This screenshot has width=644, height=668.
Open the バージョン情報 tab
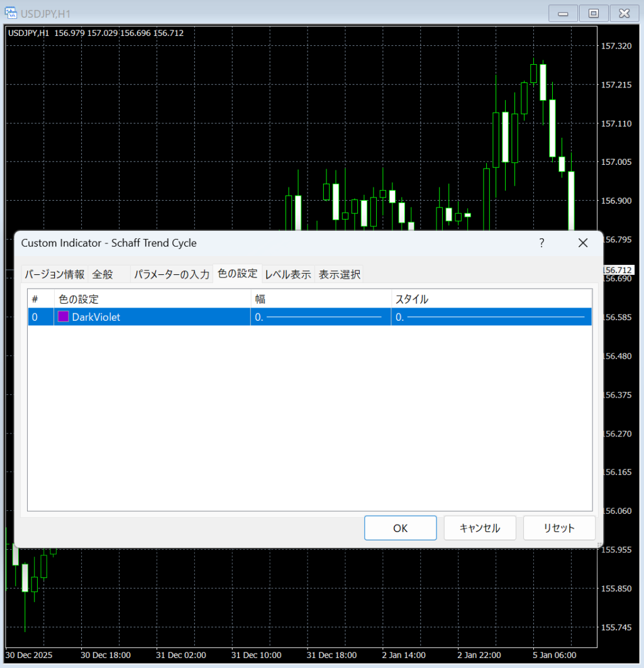[55, 274]
